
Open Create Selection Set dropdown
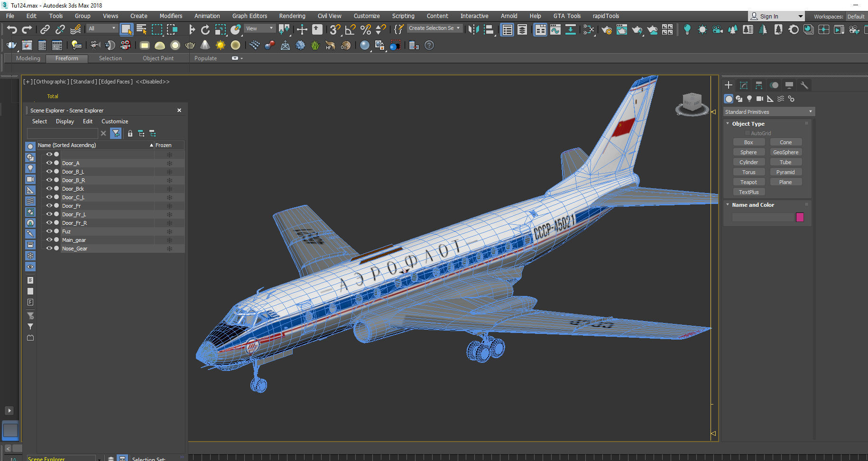(434, 28)
